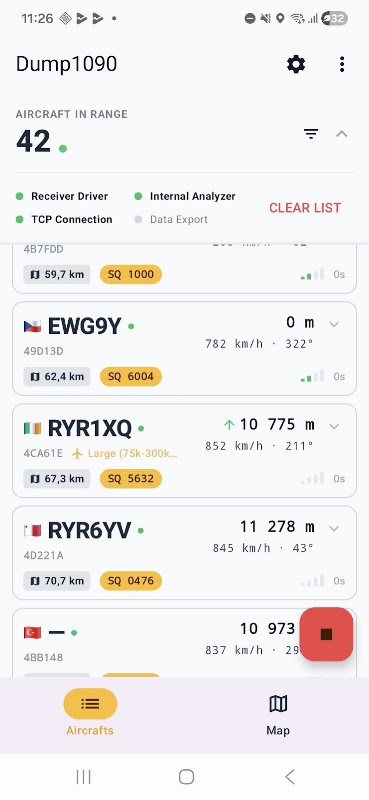Switch to the Map tab

pyautogui.click(x=278, y=712)
